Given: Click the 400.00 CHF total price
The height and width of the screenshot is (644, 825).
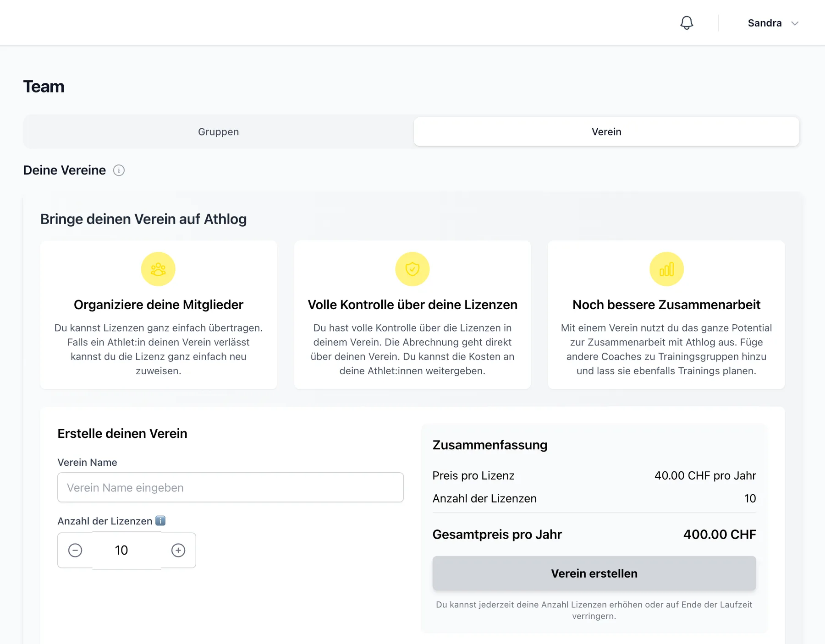Looking at the screenshot, I should [x=720, y=535].
